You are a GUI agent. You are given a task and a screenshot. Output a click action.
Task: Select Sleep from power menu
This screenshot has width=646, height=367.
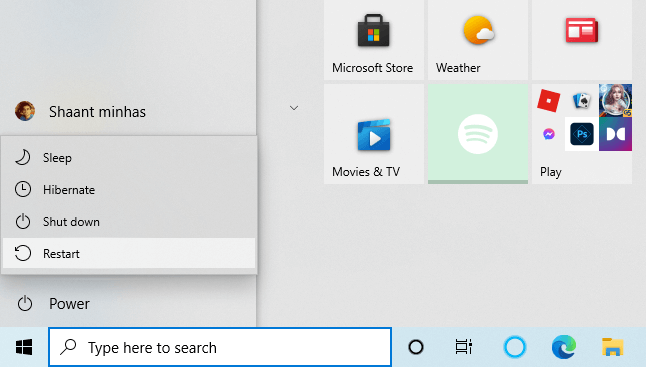point(129,158)
